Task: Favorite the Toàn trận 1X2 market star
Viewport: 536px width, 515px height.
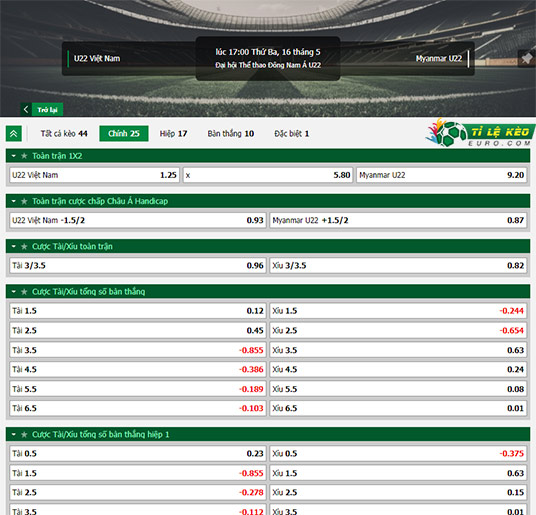Action: click(24, 156)
